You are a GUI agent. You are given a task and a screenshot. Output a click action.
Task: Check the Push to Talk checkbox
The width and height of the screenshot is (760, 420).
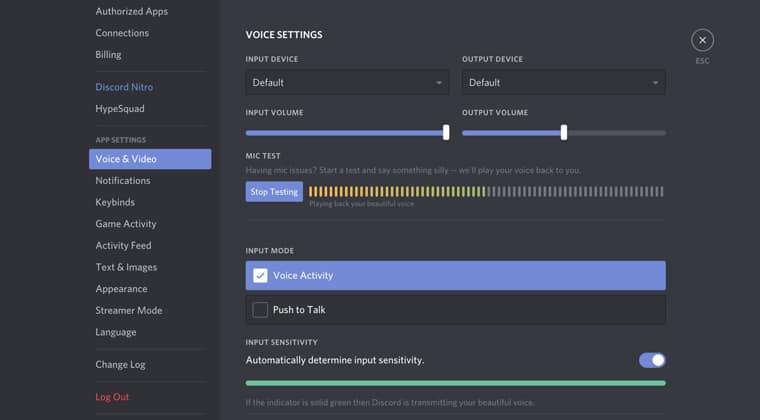coord(260,310)
